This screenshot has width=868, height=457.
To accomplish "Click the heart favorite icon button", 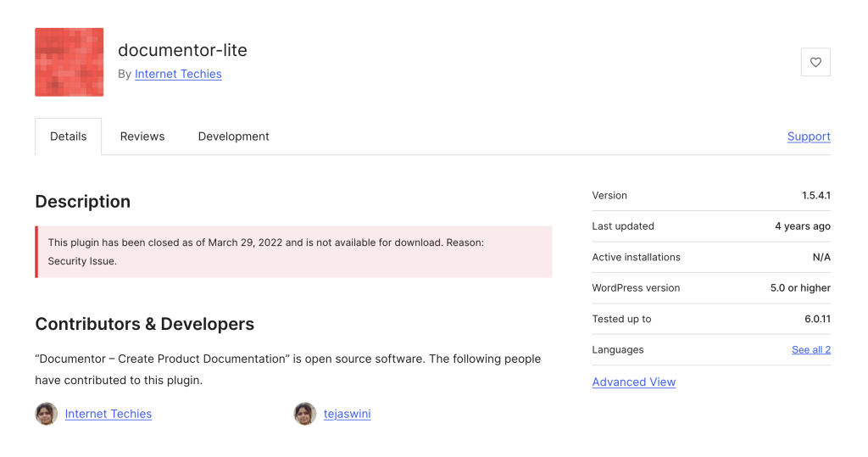I will [815, 62].
